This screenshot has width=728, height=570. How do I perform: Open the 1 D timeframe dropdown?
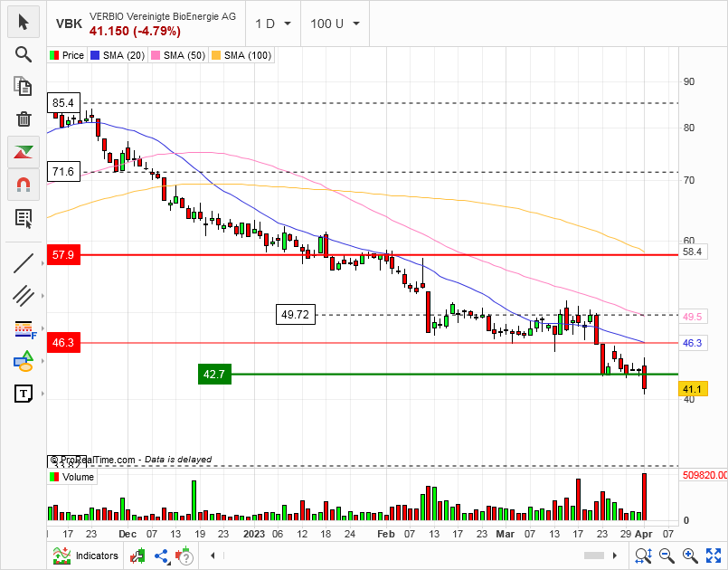(273, 24)
